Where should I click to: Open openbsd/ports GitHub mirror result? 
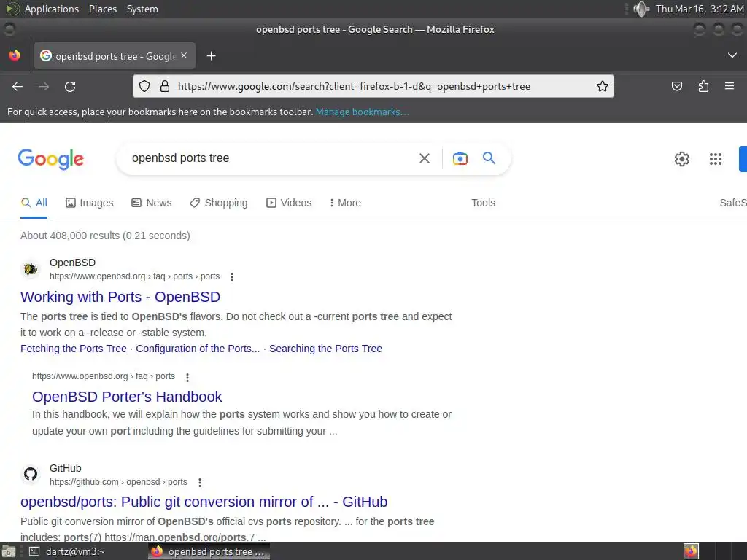(204, 502)
